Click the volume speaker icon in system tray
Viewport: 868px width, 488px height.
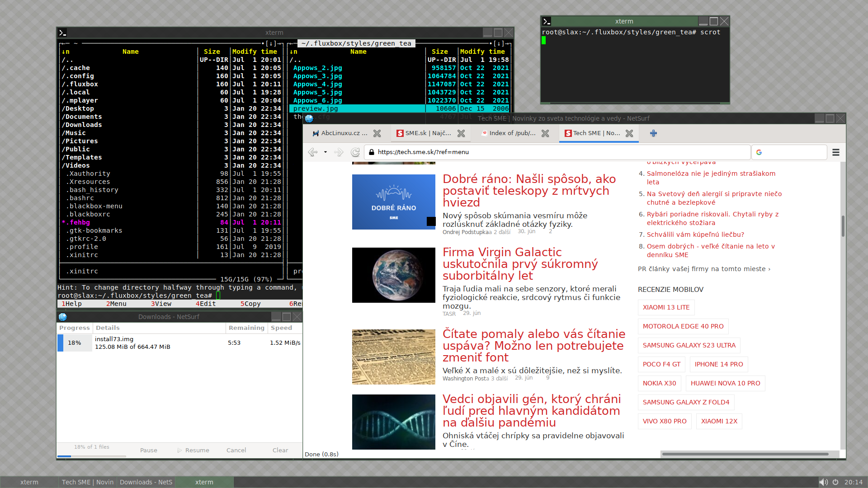[x=823, y=482]
